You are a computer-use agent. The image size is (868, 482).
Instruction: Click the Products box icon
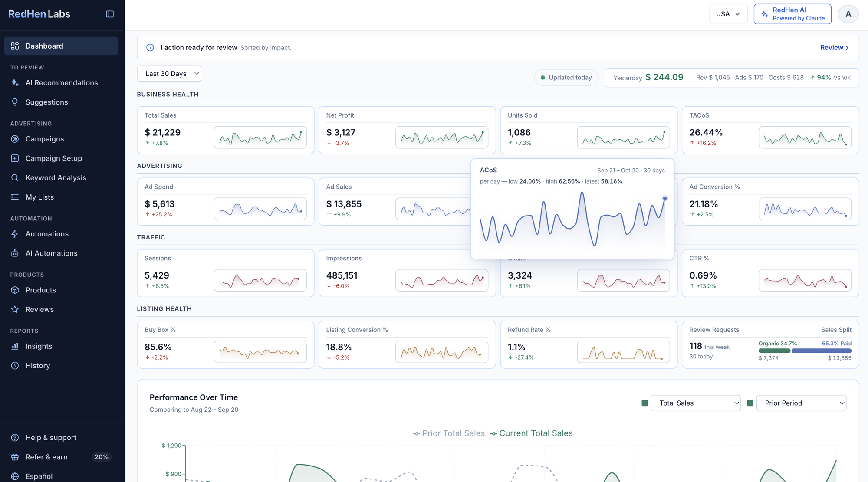click(15, 290)
